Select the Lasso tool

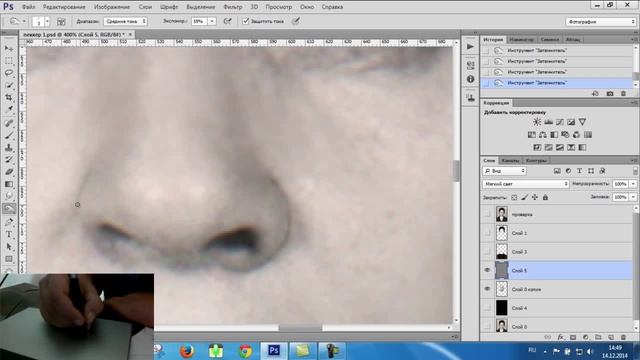(9, 73)
